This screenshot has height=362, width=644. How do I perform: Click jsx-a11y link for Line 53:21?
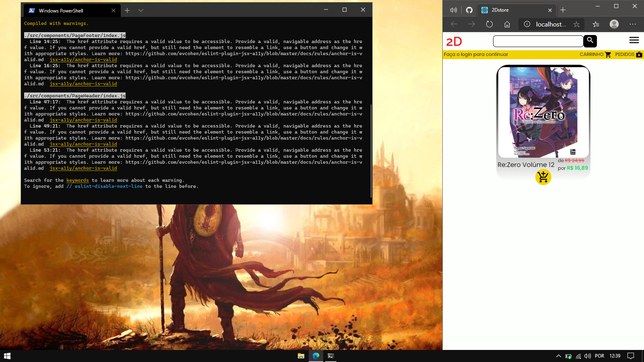(x=83, y=168)
